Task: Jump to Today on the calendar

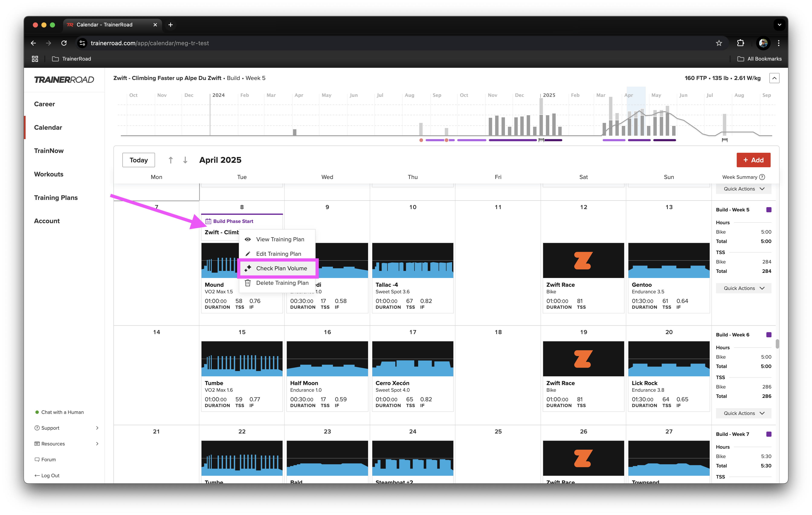Action: point(139,160)
